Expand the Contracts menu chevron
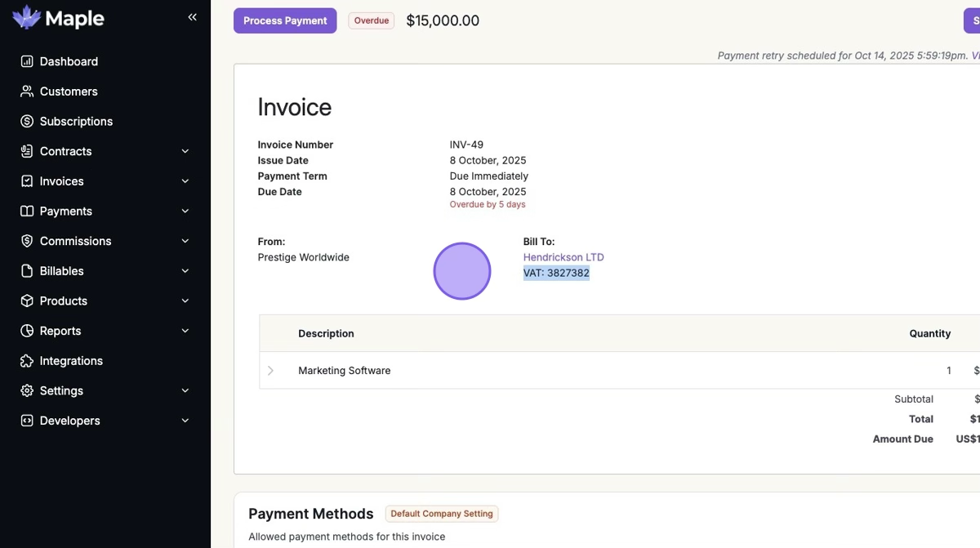 (185, 151)
